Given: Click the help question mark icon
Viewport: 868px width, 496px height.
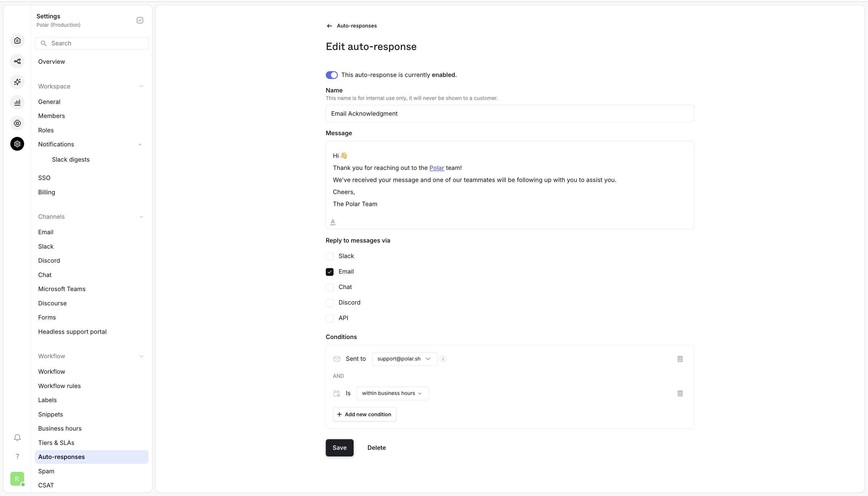Looking at the screenshot, I should coord(18,456).
